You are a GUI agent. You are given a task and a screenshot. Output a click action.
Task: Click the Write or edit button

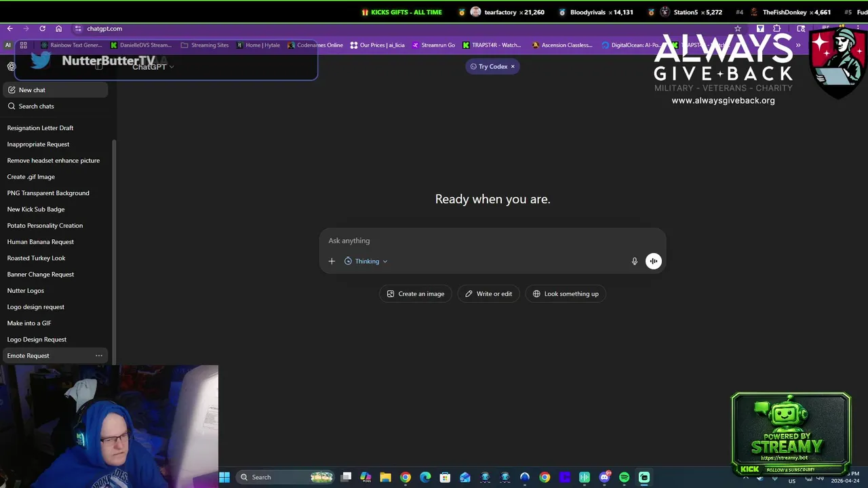[488, 293]
